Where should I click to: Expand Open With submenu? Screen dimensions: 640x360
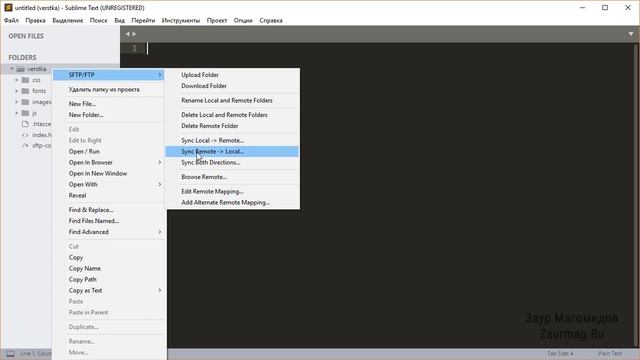pyautogui.click(x=109, y=184)
